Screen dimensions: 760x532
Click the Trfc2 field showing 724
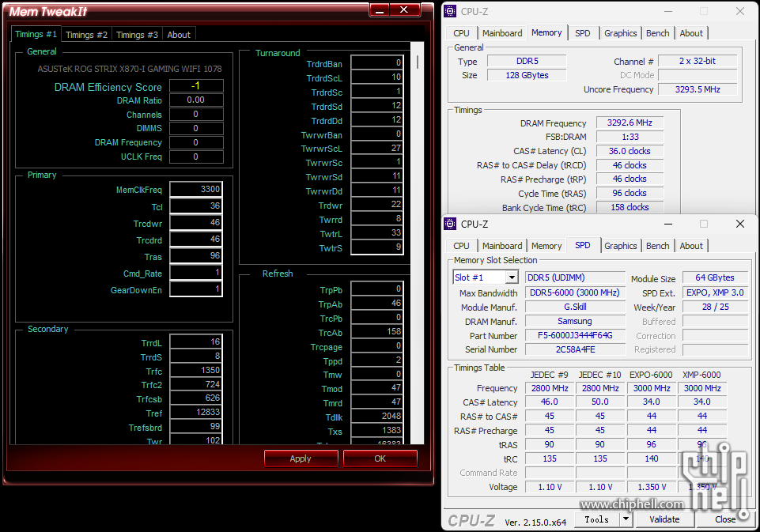tap(196, 384)
